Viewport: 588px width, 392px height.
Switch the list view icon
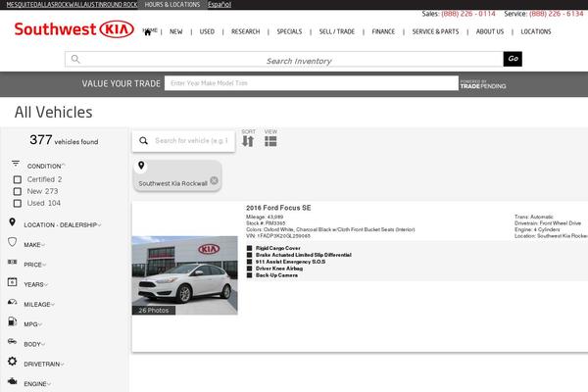[270, 141]
